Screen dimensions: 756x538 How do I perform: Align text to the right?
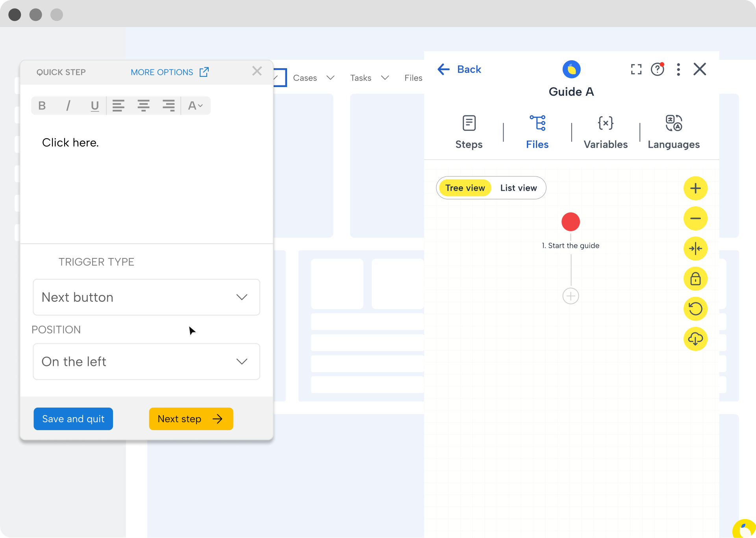pos(169,106)
